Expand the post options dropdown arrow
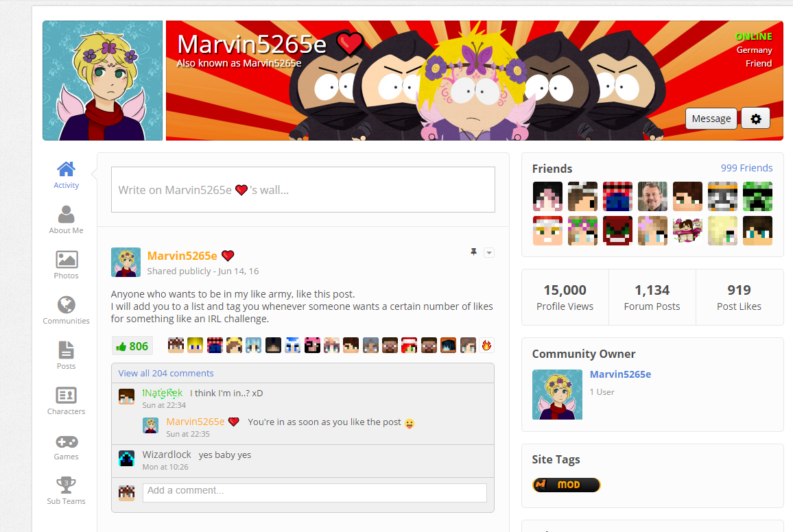This screenshot has width=793, height=532. tap(489, 252)
